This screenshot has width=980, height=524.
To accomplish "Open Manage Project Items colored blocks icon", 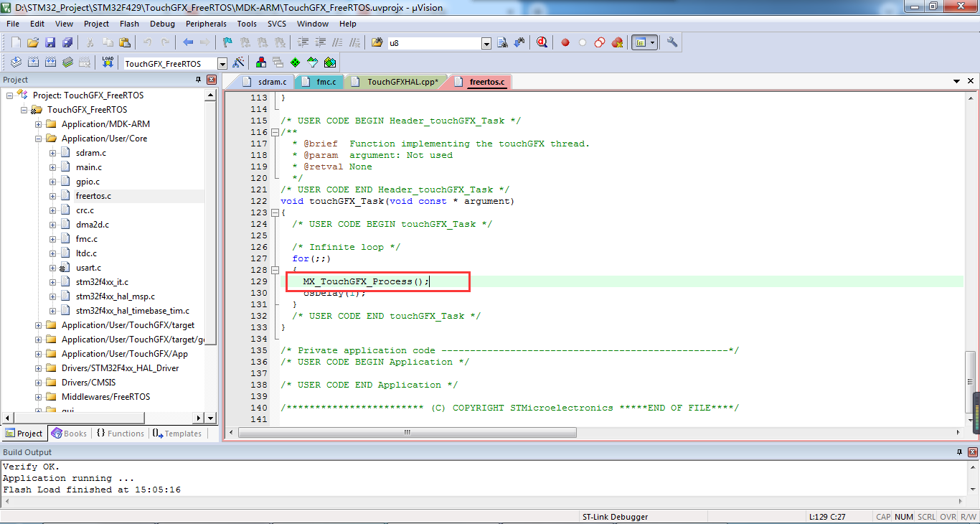I will (x=261, y=62).
